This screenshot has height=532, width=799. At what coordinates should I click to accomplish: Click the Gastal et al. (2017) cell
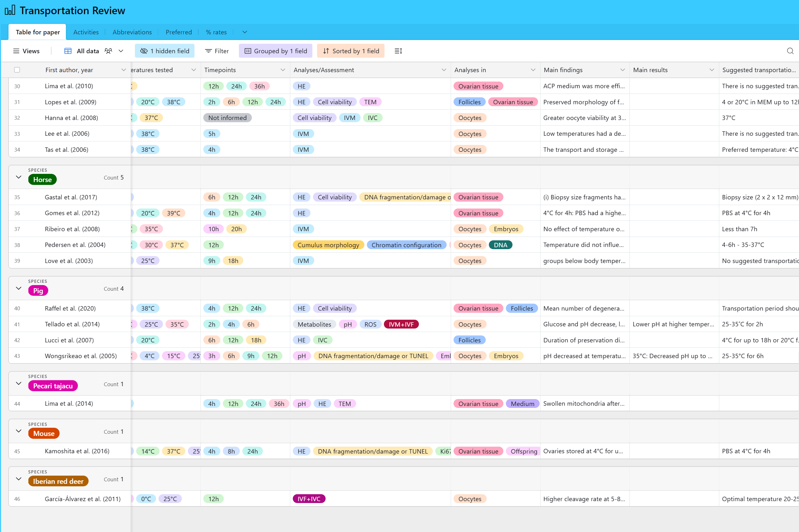[x=71, y=197]
